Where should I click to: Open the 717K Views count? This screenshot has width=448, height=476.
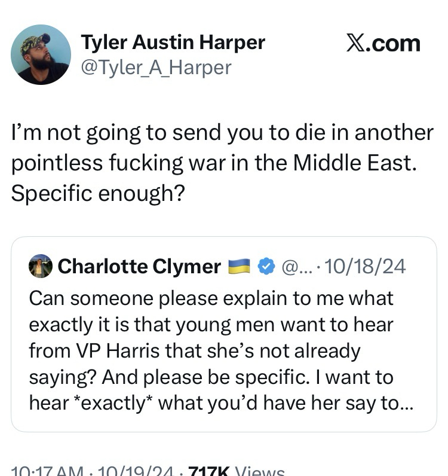point(236,470)
